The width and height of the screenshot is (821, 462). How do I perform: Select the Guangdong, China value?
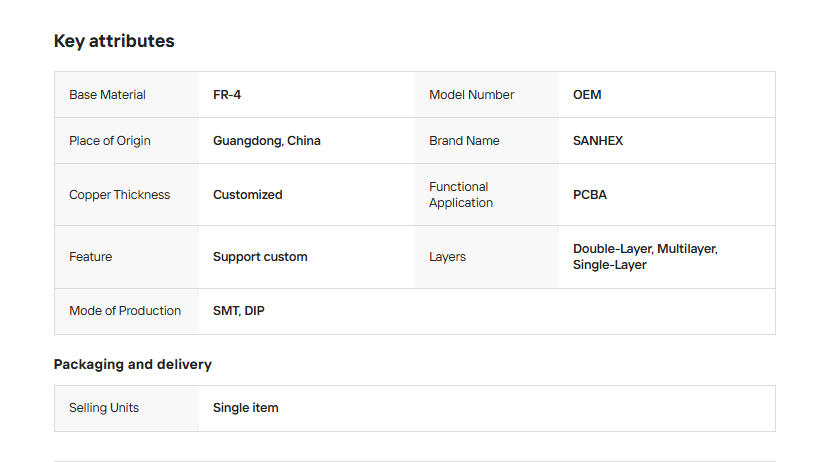point(267,141)
